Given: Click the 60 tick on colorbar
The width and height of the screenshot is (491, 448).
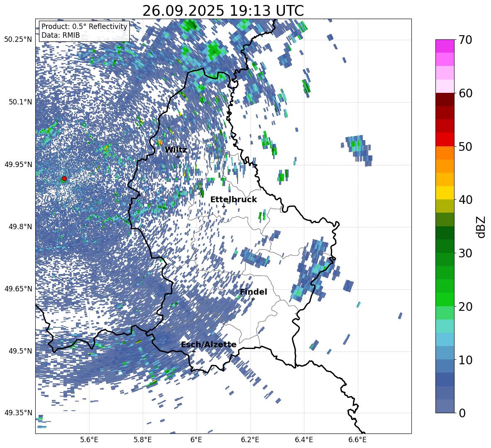Looking at the screenshot, I should click(465, 93).
